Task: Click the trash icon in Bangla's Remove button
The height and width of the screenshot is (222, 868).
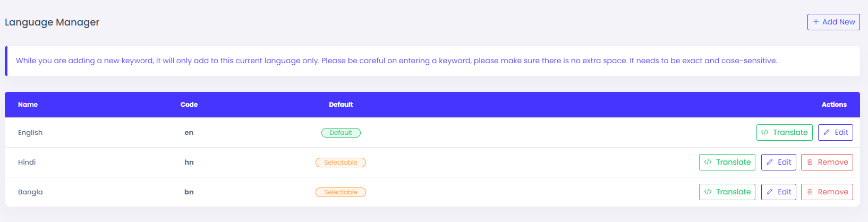Action: click(810, 192)
